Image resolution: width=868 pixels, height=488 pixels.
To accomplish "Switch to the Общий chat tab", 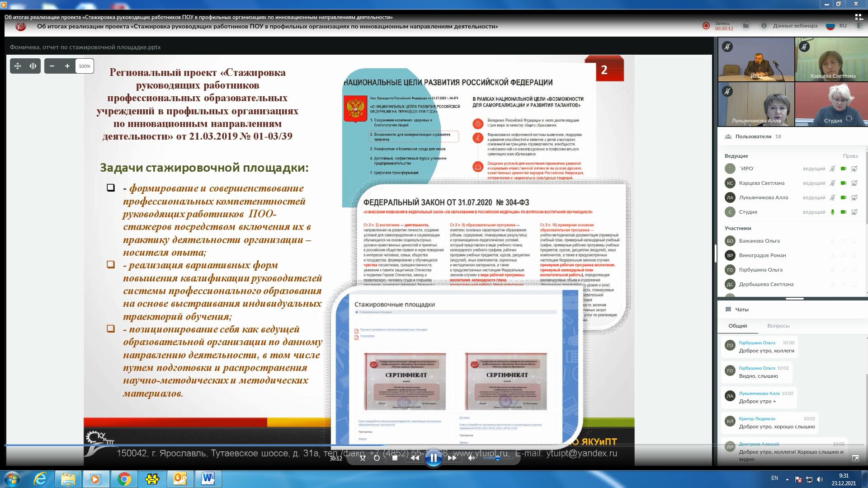I will [737, 326].
